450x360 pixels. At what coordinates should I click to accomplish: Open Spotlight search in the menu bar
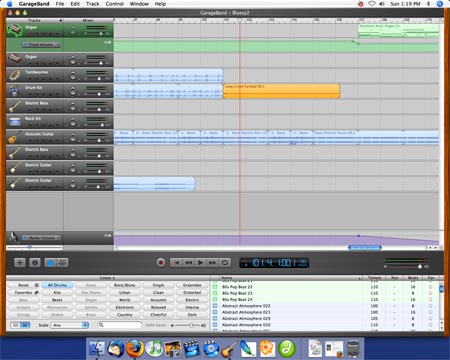click(x=440, y=4)
